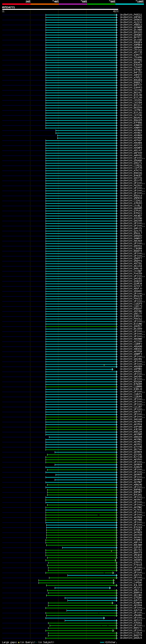Select hit label UniRef100_B6T872
Screen dimensions: 146x644
131,37
